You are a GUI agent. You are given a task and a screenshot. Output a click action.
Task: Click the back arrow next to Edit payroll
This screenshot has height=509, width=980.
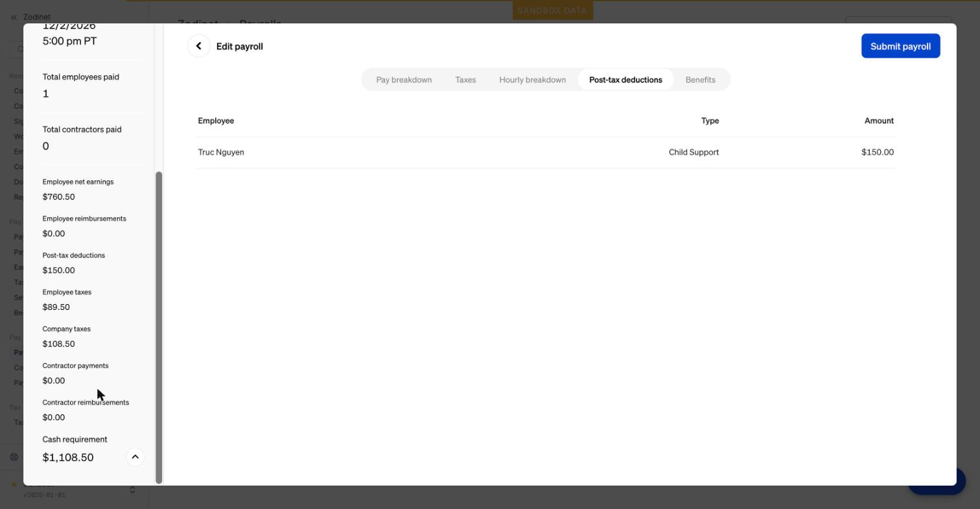199,46
